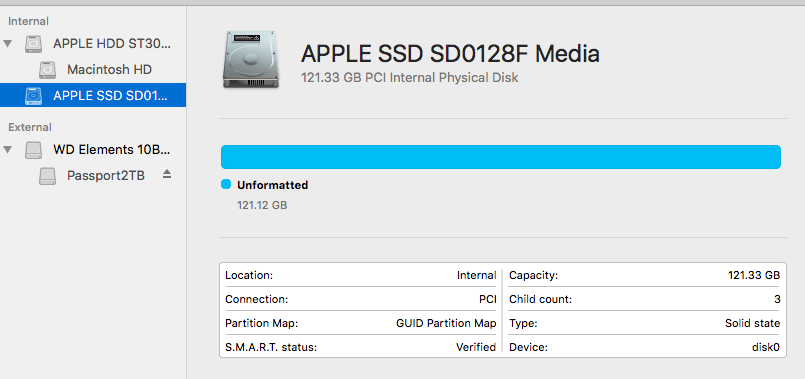Click the Location label
The width and height of the screenshot is (805, 379).
point(249,275)
